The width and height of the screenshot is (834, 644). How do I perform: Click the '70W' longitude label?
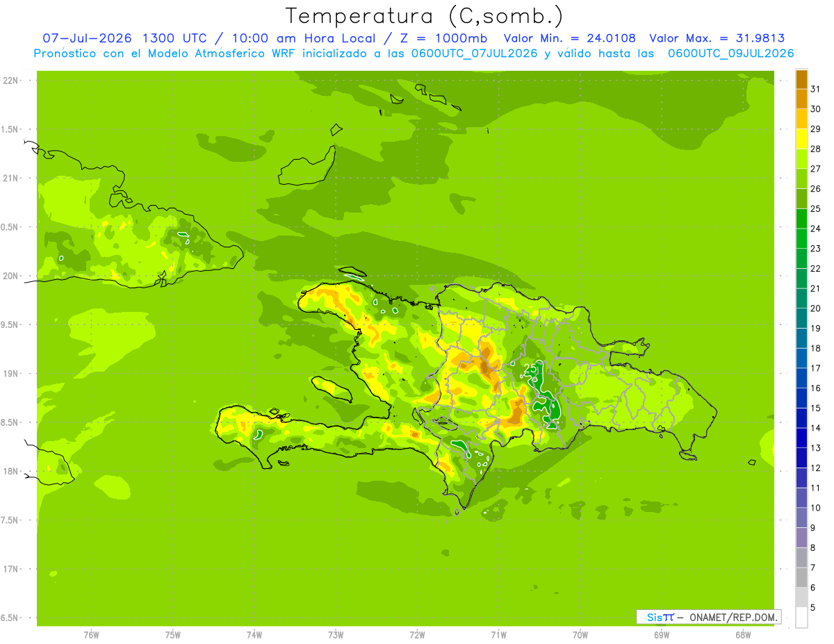click(x=580, y=635)
